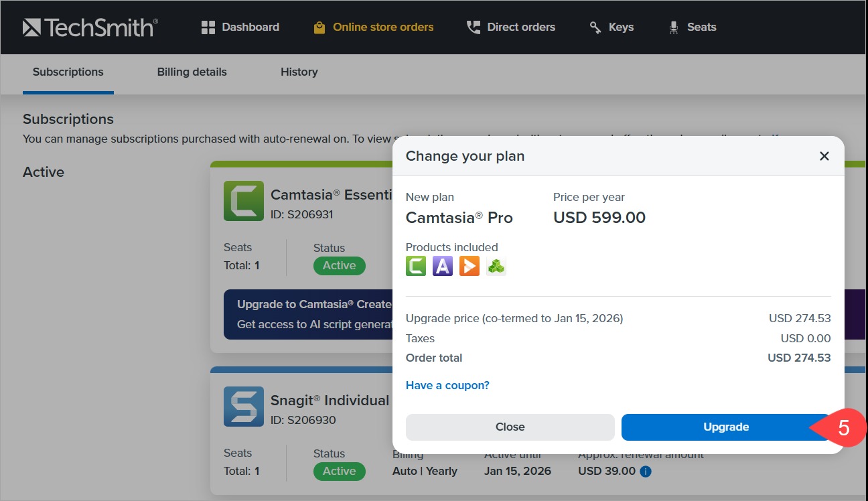Open Direct orders section
Viewport: 868px width, 501px height.
click(511, 27)
